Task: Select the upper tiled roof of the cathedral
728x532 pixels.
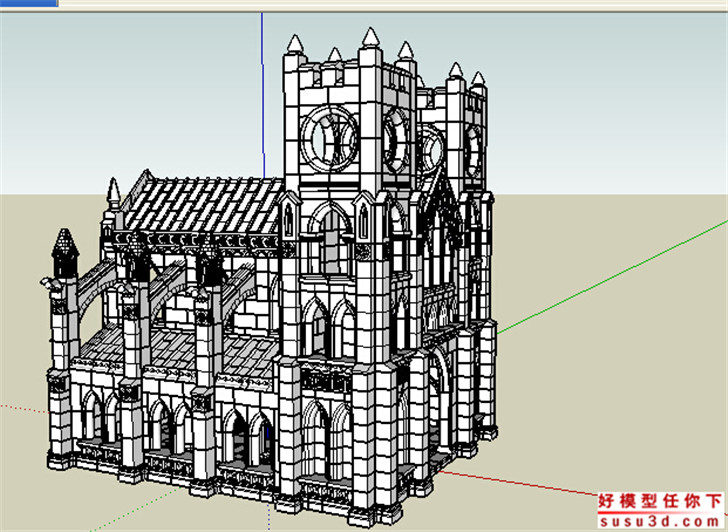Action: [x=204, y=205]
